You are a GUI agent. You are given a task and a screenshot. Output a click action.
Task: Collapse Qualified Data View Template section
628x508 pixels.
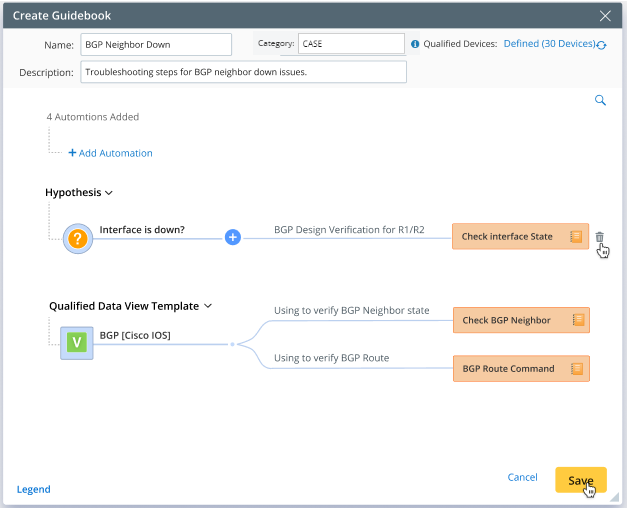point(208,306)
